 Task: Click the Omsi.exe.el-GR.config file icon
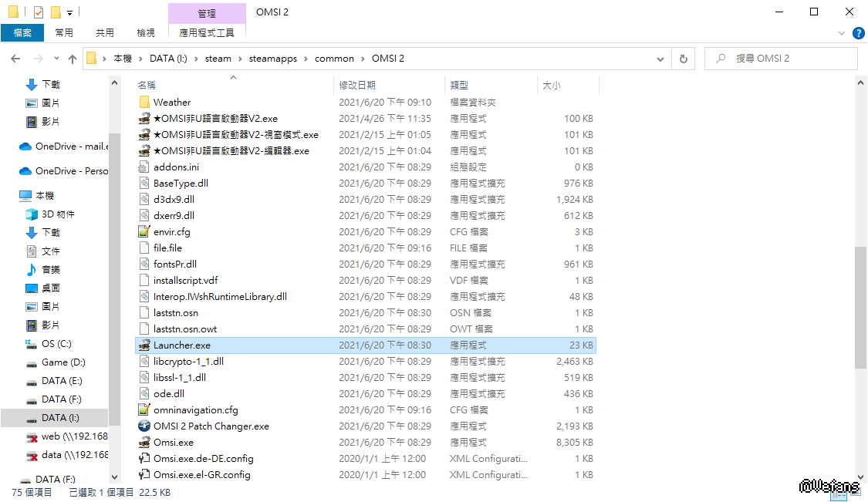click(x=144, y=475)
